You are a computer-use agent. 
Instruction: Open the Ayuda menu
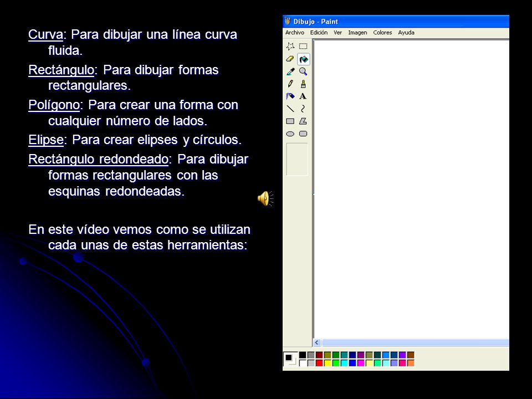tap(406, 33)
